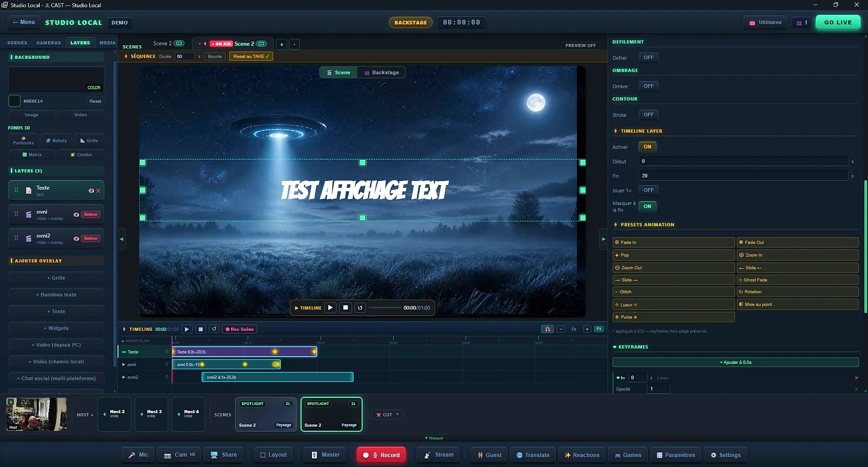Hide the ovni layer with eye icon

pos(76,214)
